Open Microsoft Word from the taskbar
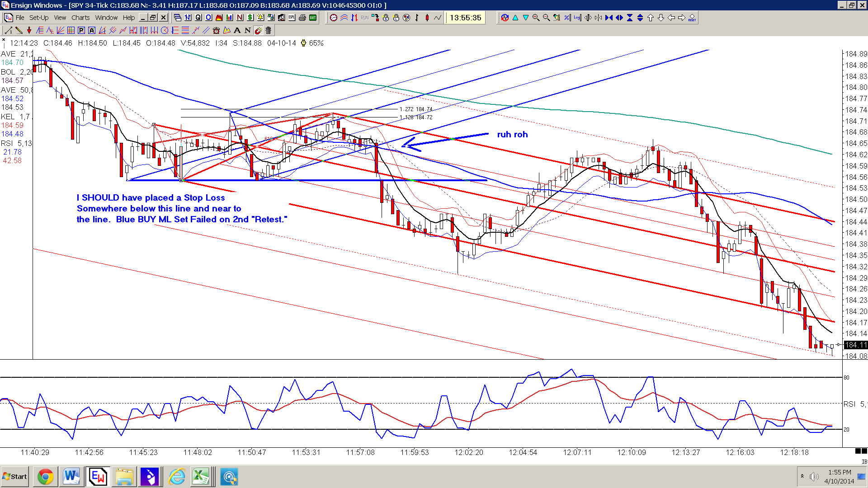868x488 pixels. tap(71, 477)
